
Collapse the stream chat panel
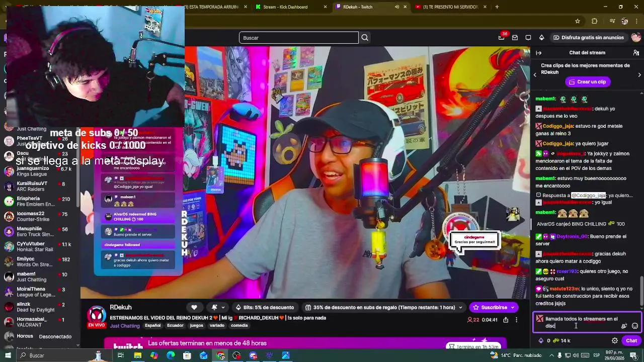point(538,53)
